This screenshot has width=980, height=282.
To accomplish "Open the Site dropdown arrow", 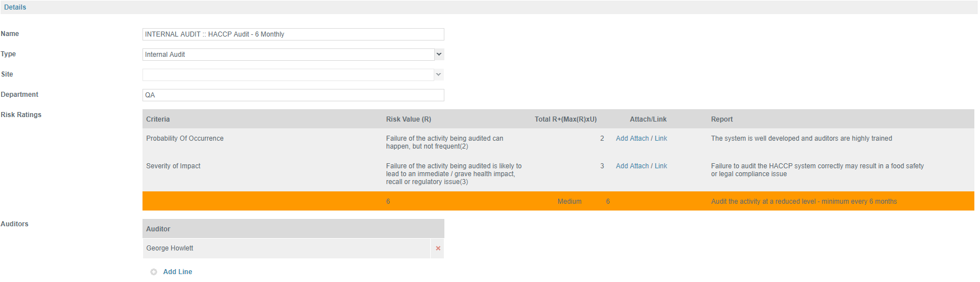I will tap(439, 75).
